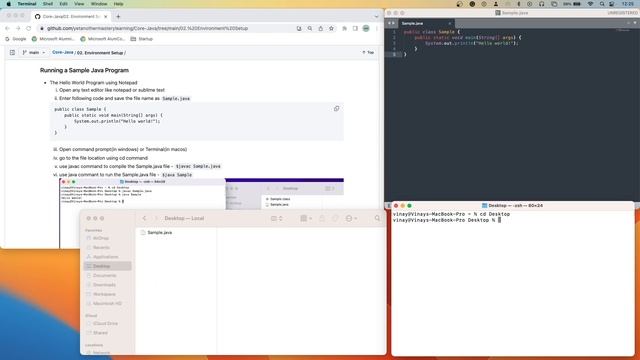Toggle the browser side panel
The width and height of the screenshot is (640, 360).
point(355,28)
